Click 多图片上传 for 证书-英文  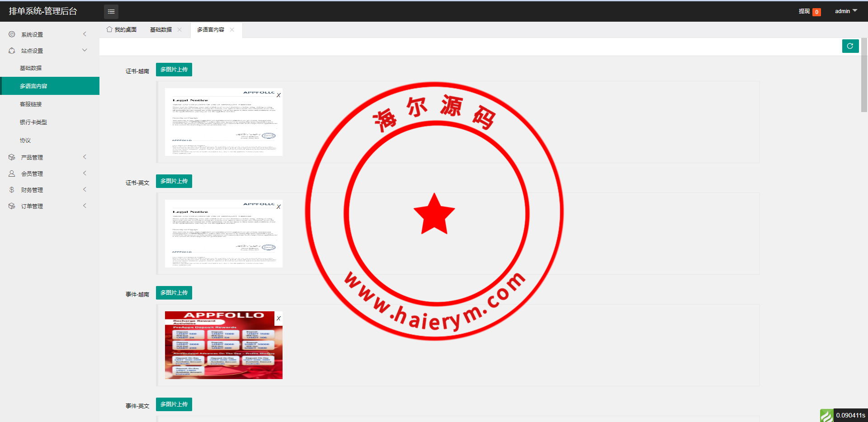[174, 181]
